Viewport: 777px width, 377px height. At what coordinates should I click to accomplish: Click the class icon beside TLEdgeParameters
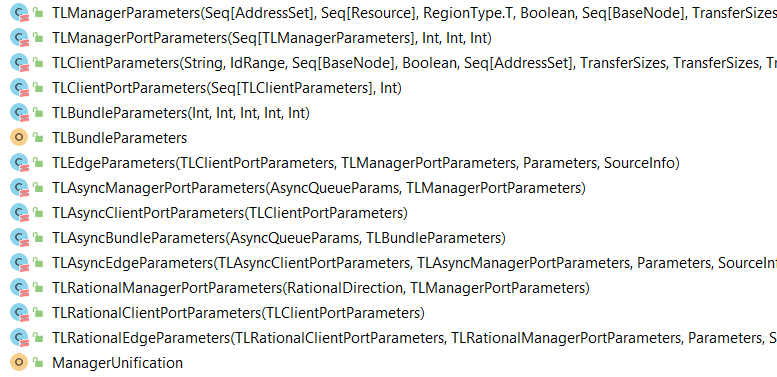pos(19,162)
